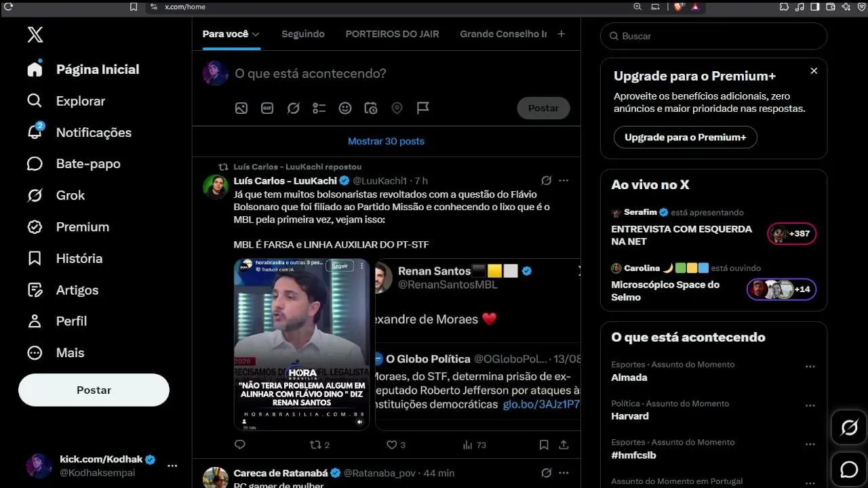Open Luís Carlos - LuuKachi profile name

285,181
